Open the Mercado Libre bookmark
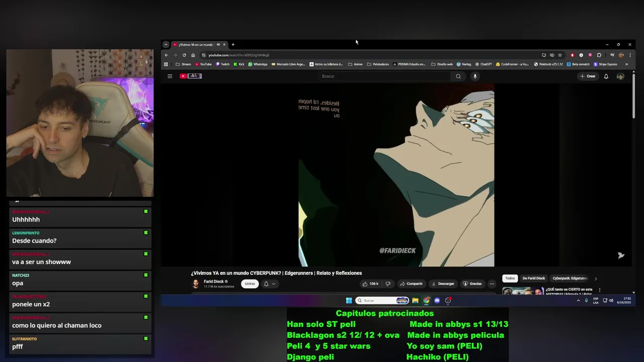 [x=288, y=64]
